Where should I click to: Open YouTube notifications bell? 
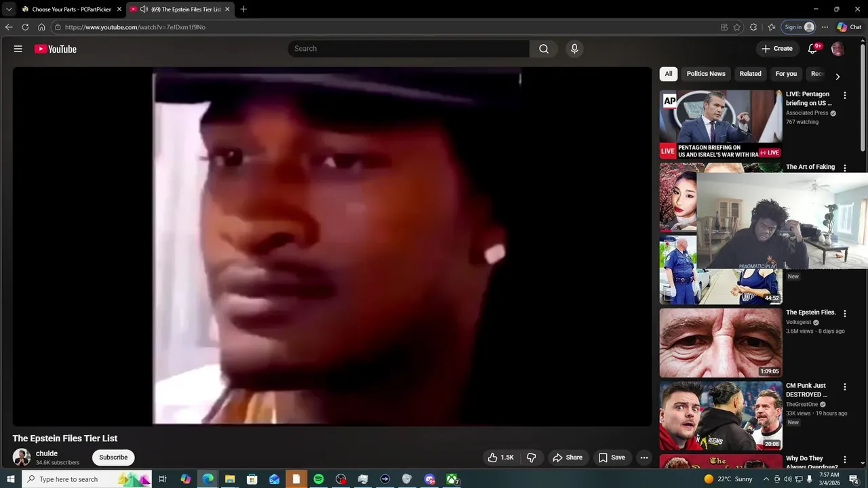click(812, 49)
